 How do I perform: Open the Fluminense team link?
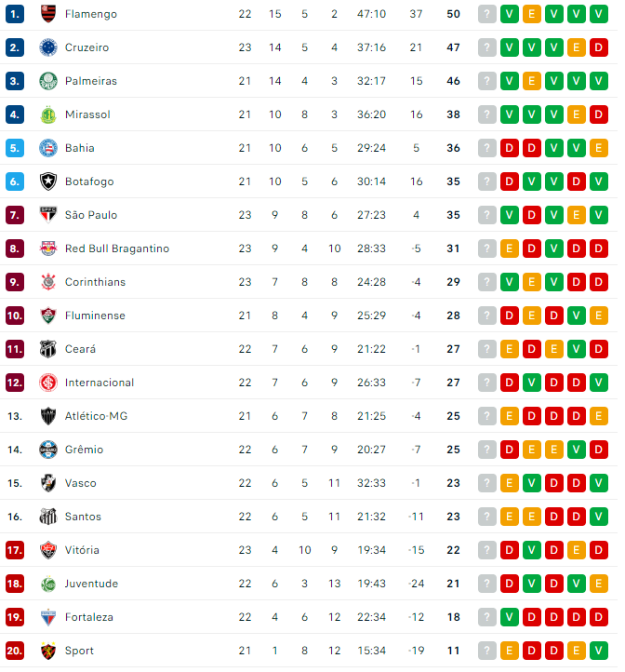coord(95,316)
